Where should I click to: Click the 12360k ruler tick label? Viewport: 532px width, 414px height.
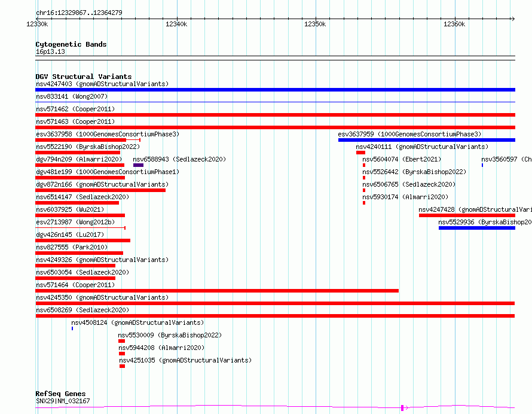tap(454, 24)
